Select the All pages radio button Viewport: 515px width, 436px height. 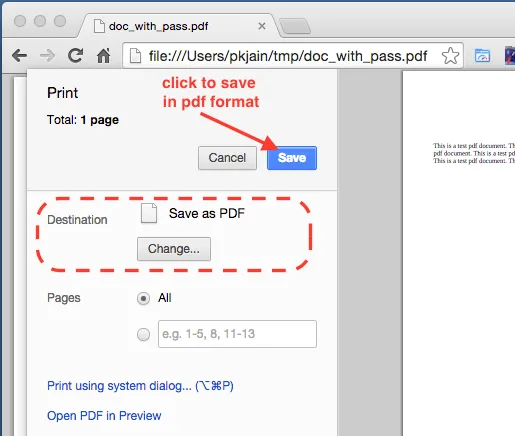[143, 298]
